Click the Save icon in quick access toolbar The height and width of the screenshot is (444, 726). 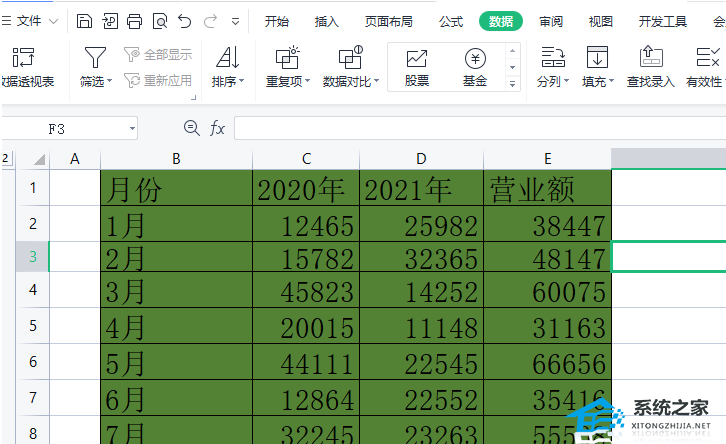click(84, 21)
